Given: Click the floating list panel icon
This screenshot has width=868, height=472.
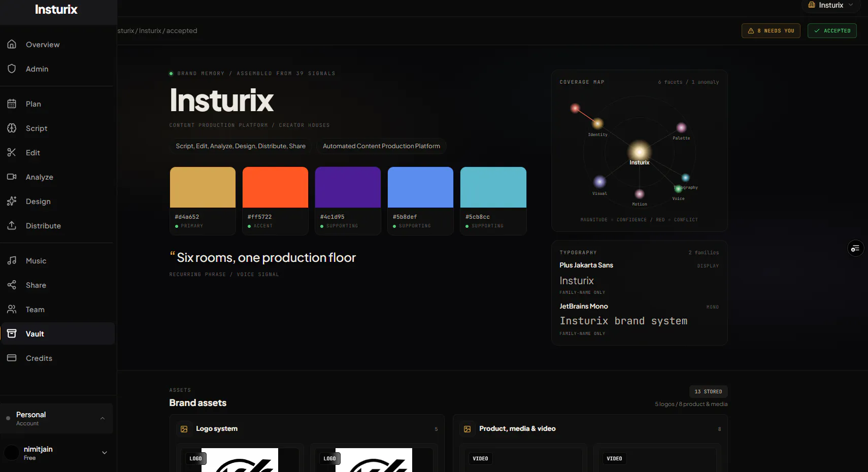Looking at the screenshot, I should [x=855, y=248].
